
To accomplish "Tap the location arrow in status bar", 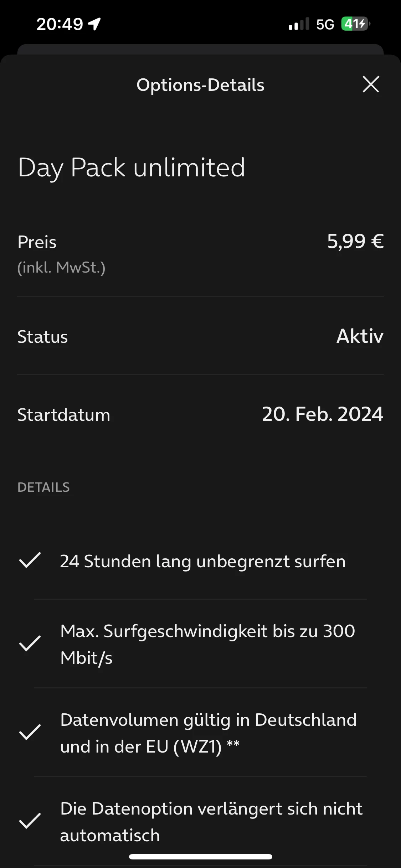I will [94, 24].
